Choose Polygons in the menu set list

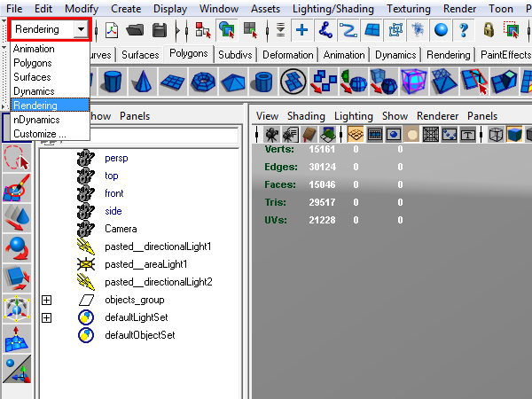(x=33, y=63)
